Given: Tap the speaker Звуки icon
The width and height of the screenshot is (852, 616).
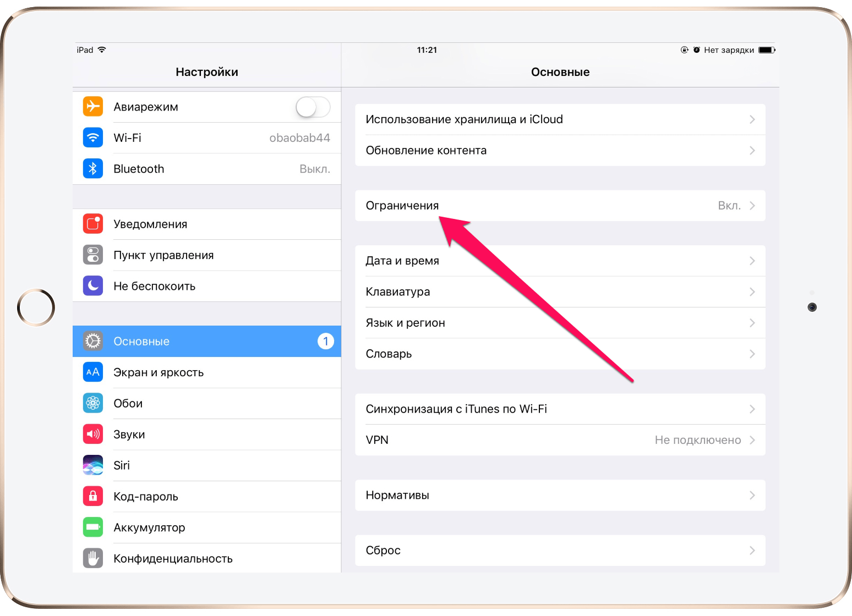Looking at the screenshot, I should (93, 434).
